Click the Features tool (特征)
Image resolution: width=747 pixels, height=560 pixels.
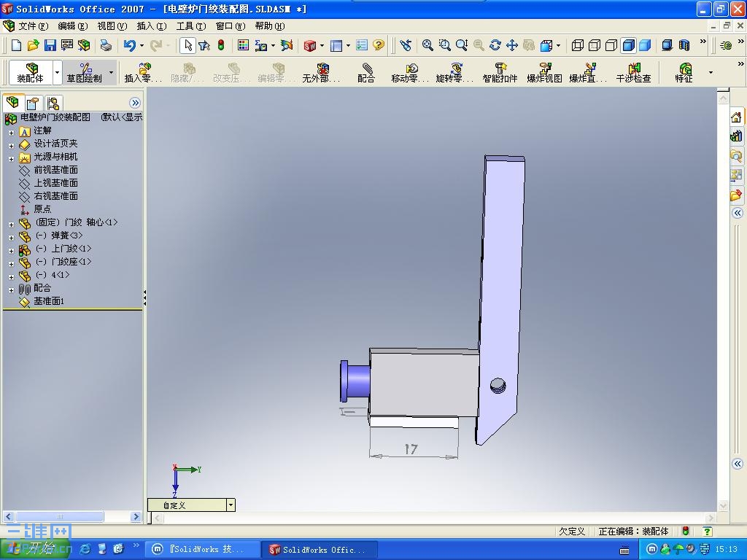(x=684, y=72)
